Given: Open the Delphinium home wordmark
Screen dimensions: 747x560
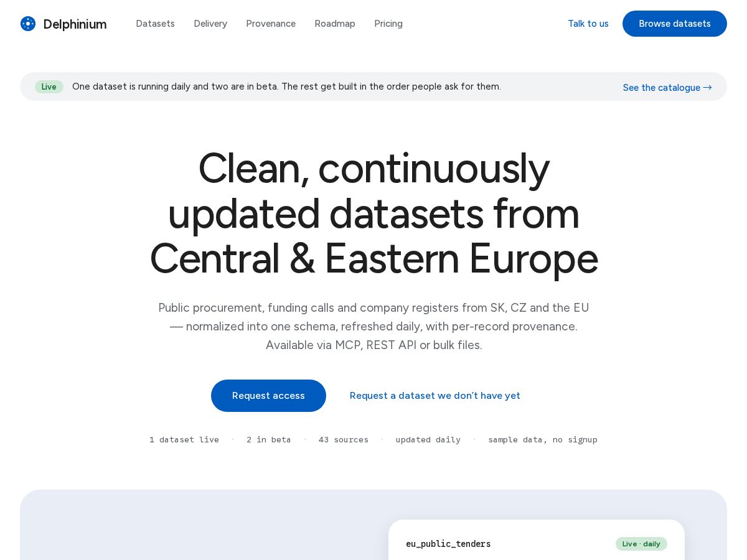Looking at the screenshot, I should click(x=75, y=24).
